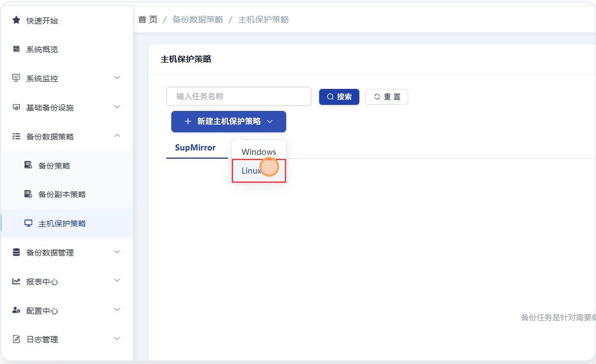Expand the 系统监控 menu chevron
Screen dimensions: 596x364
(x=117, y=78)
